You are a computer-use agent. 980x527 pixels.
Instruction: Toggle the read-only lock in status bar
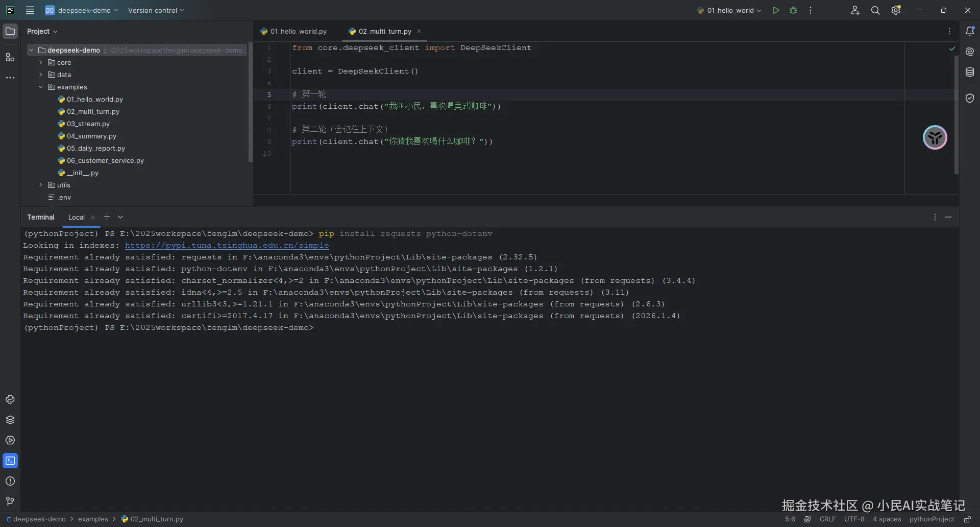[967, 519]
